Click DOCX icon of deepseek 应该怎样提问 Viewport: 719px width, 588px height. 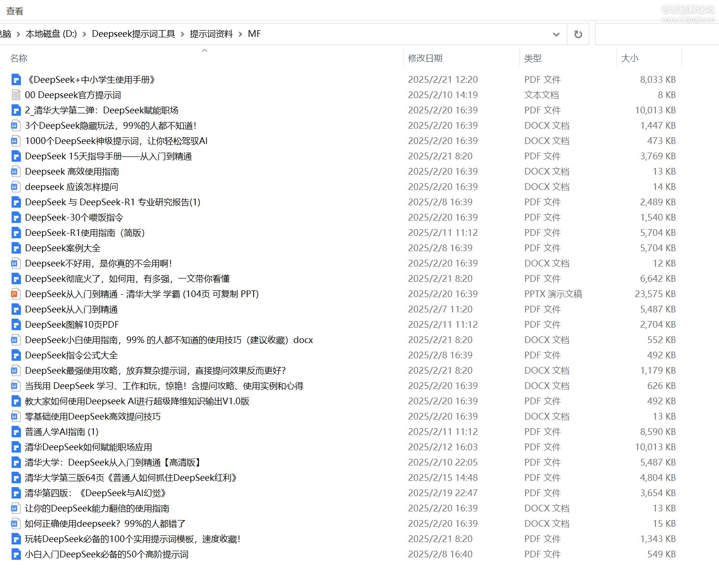16,187
